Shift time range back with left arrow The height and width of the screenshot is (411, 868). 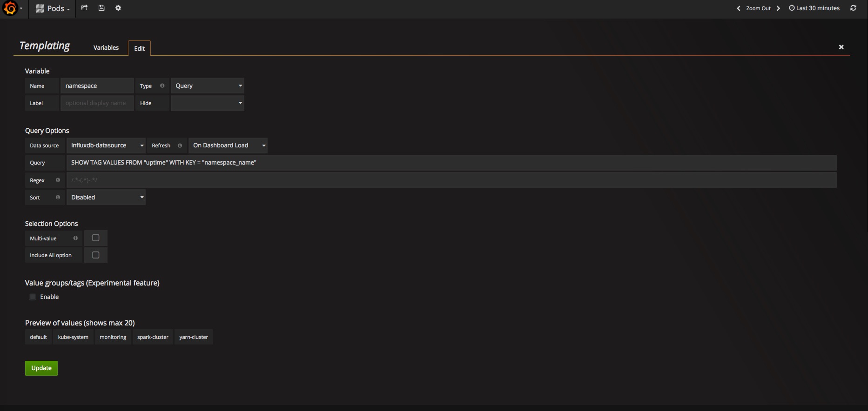click(738, 8)
